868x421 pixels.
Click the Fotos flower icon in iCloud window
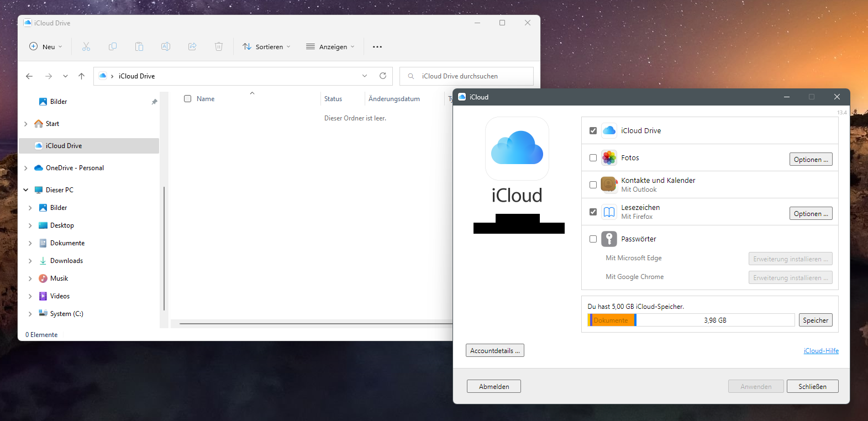click(609, 157)
